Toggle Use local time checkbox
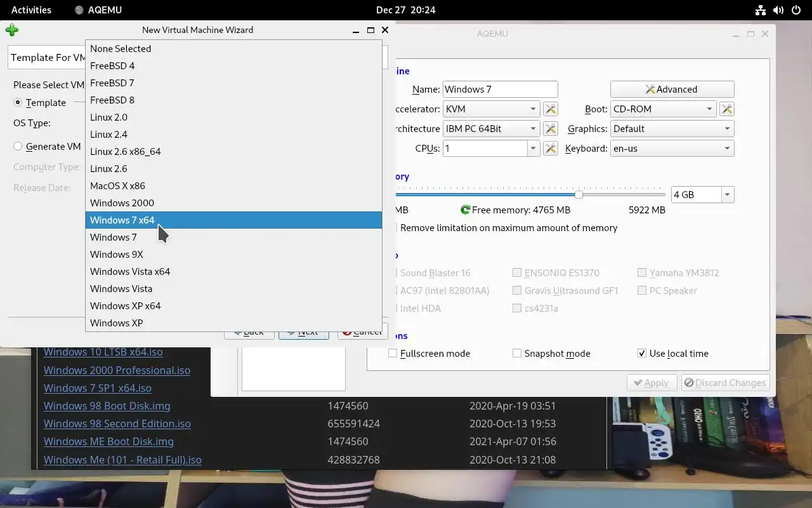This screenshot has height=508, width=812. (x=642, y=353)
